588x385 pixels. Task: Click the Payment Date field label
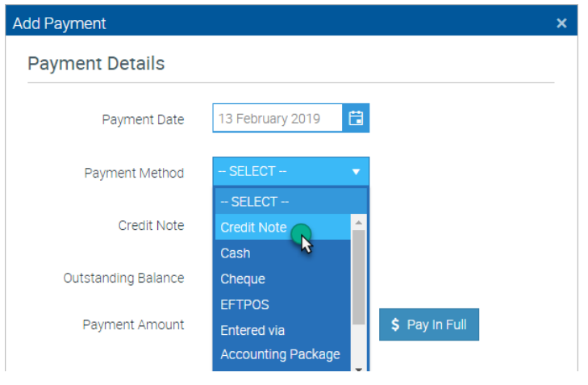(x=143, y=119)
